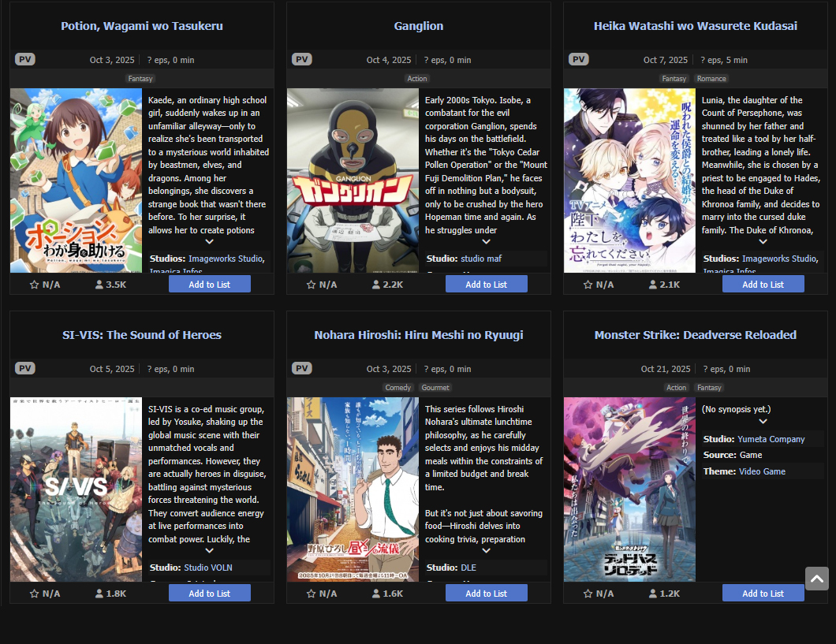Open the PV badge for Potion, Wagami wo Tasukeru
Screen dimensions: 836x644
point(25,59)
